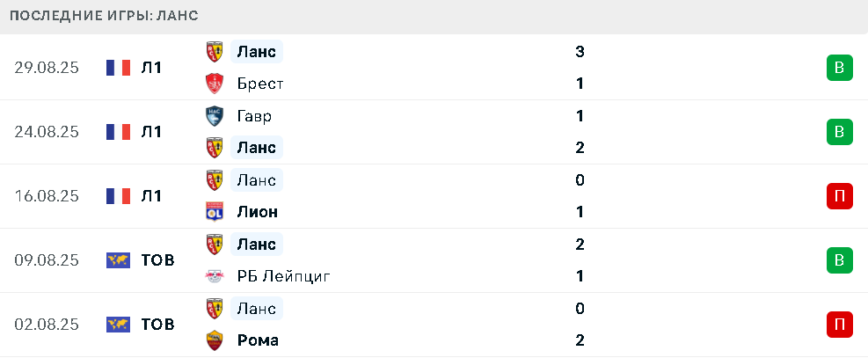
Task: Open the РБ Лейпциг team link
Action: coord(283,276)
